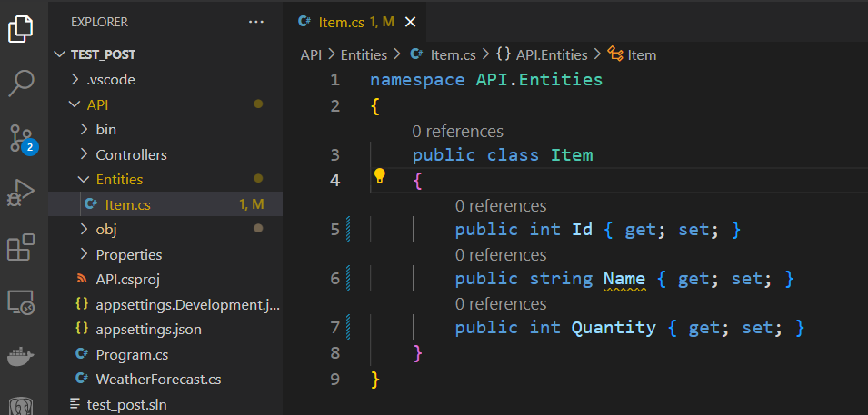Open the Remote Explorer view
The image size is (868, 415).
[21, 302]
